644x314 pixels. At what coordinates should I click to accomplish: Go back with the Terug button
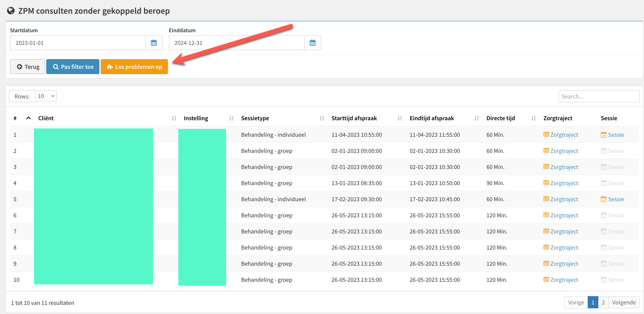coord(27,67)
